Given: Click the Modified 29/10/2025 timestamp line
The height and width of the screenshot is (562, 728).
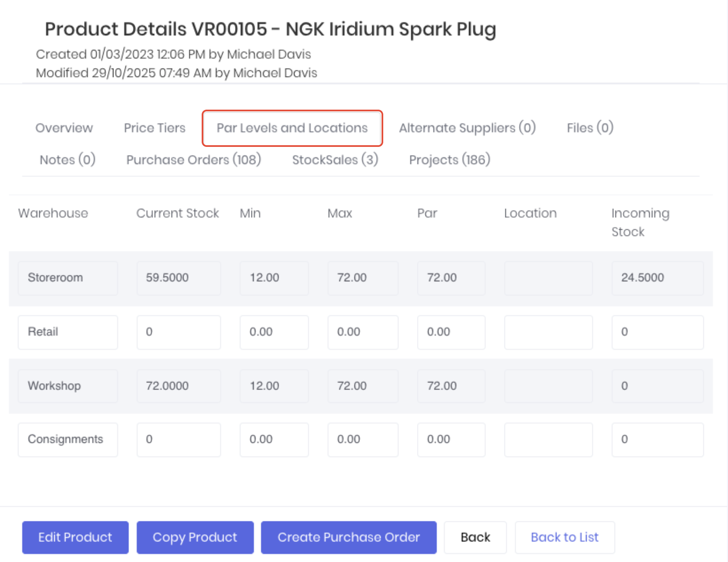Looking at the screenshot, I should 177,73.
